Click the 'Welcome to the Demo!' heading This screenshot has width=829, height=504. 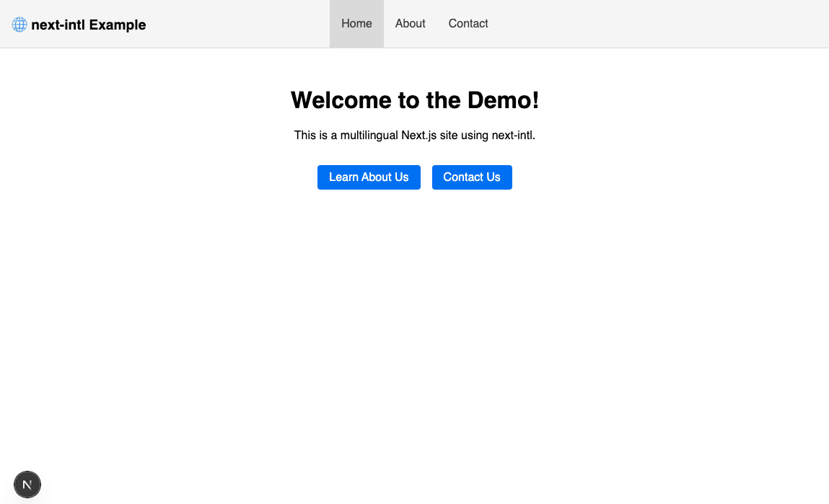coord(414,100)
